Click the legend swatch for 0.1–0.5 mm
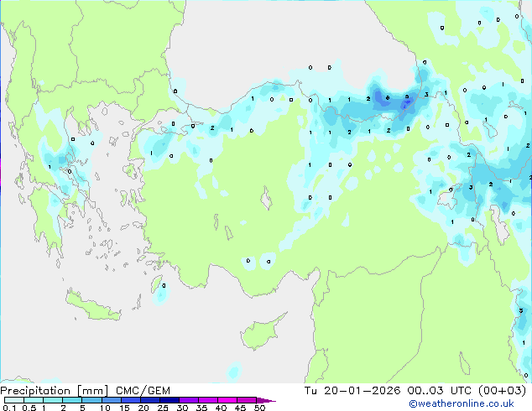Screen dimensions: 532x411 [14, 400]
